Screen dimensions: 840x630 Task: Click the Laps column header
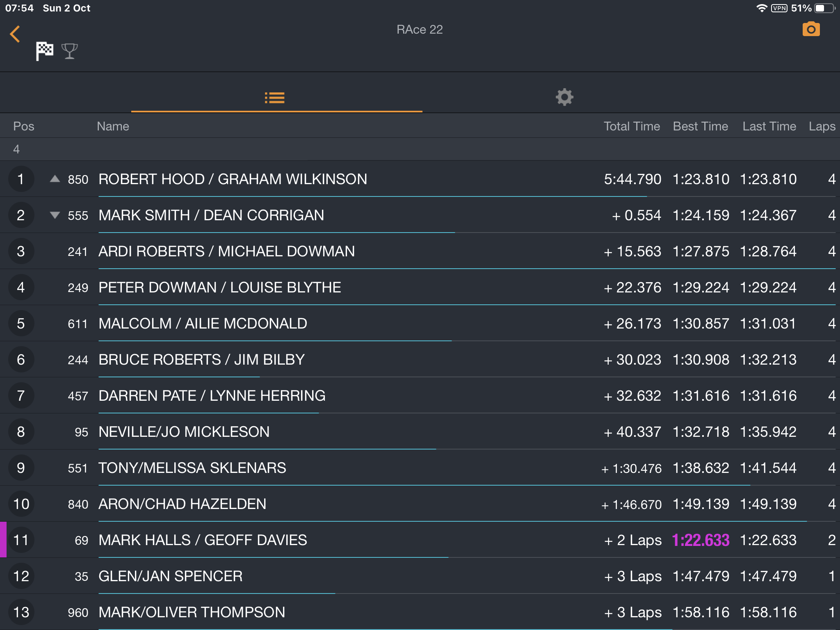pos(822,126)
